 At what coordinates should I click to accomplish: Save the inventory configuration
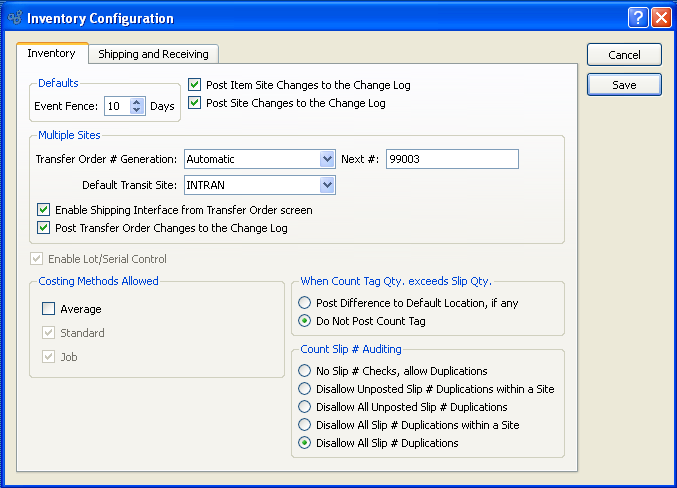[x=624, y=85]
